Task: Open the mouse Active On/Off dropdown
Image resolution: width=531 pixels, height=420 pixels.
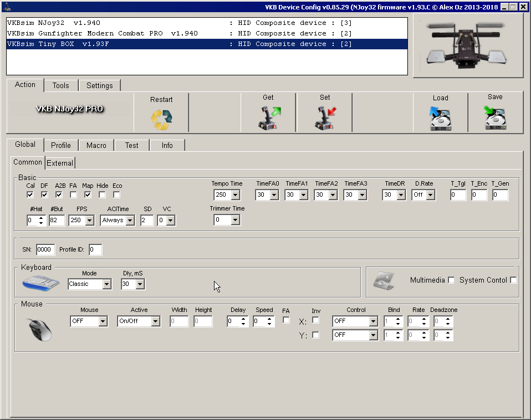Action: (155, 321)
